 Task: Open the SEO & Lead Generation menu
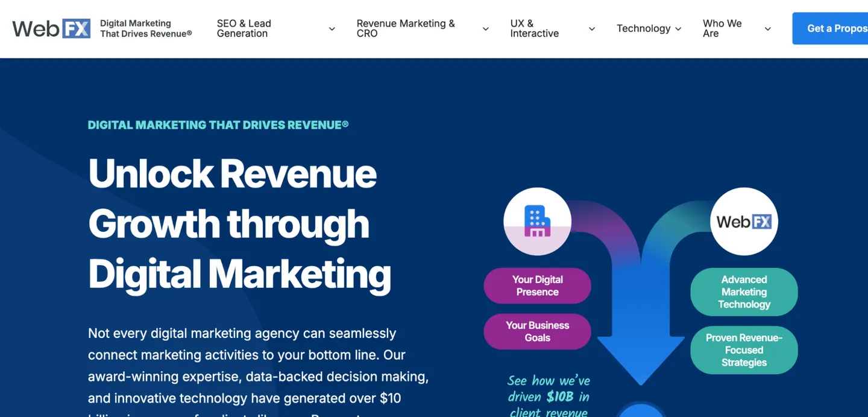(244, 28)
